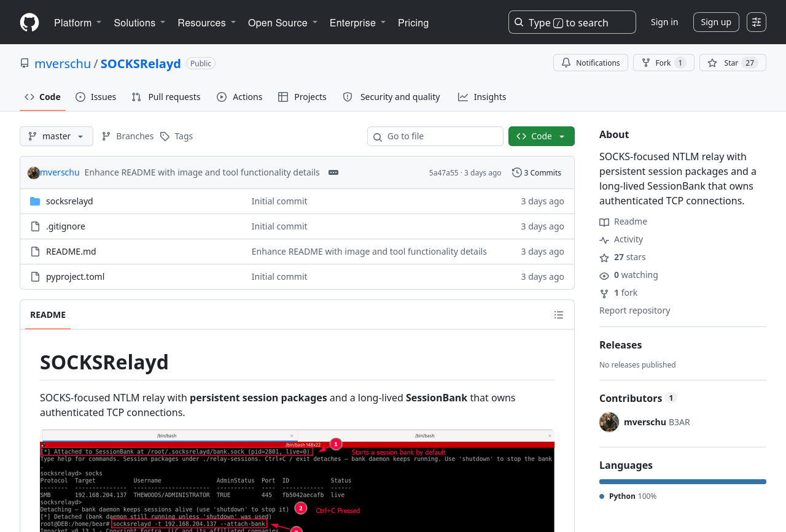
Task: Click the pyproject.toml file icon
Action: point(35,277)
